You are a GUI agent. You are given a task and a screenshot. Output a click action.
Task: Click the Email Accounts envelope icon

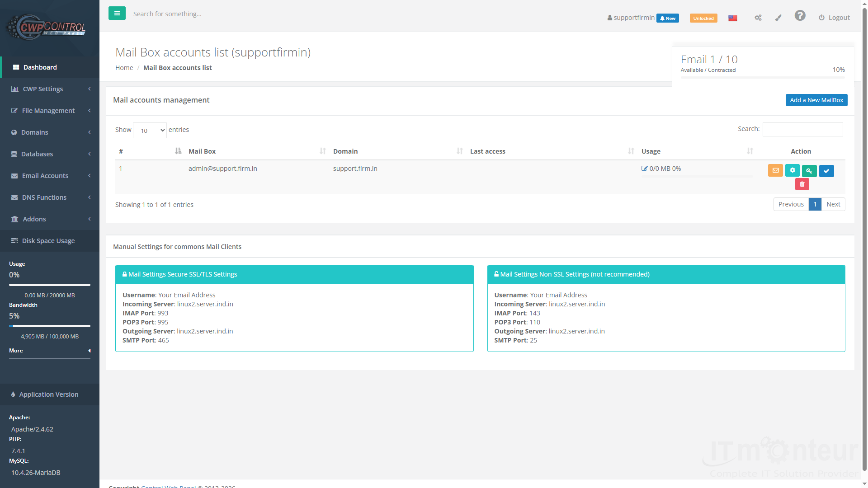point(14,176)
